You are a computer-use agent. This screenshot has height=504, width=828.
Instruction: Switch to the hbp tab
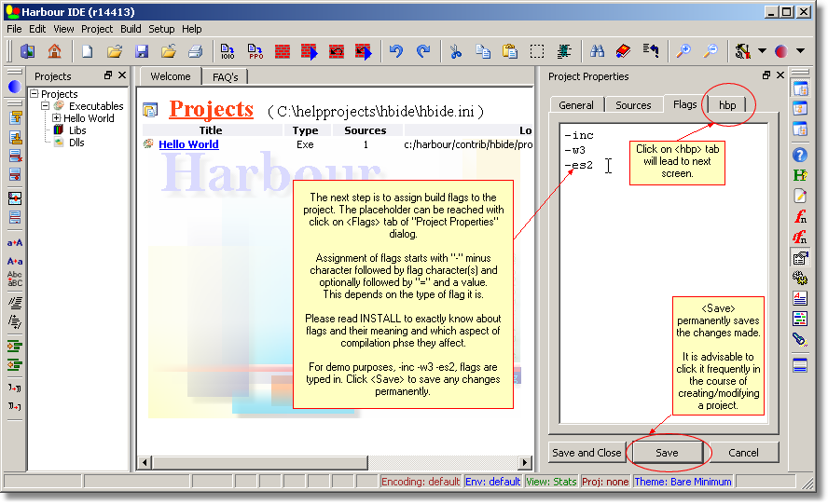[x=727, y=105]
